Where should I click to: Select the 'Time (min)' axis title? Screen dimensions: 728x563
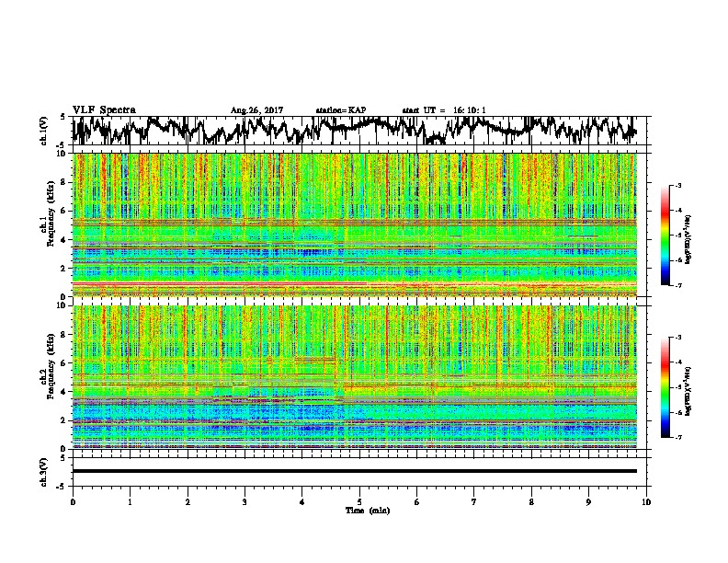[x=368, y=511]
